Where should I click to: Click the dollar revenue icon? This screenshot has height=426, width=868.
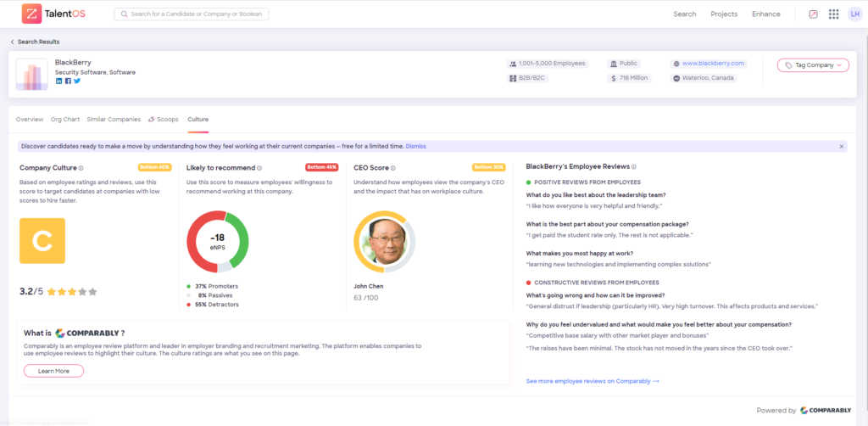click(613, 78)
